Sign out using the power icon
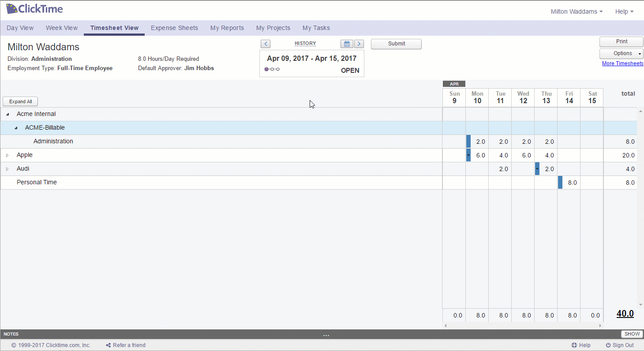 coord(608,345)
